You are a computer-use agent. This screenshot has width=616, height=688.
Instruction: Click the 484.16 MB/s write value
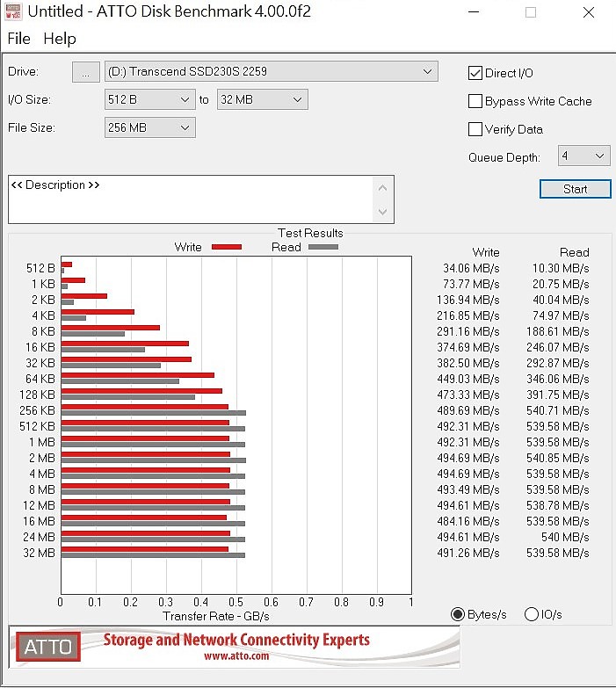pos(468,521)
